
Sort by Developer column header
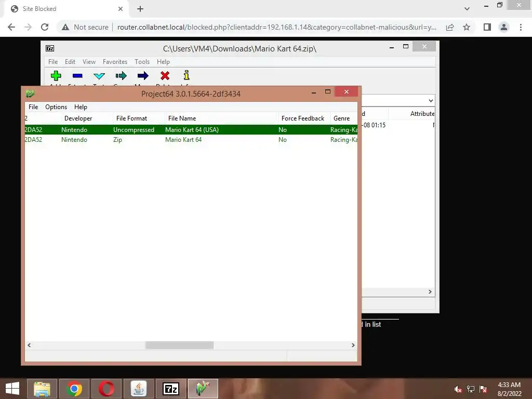point(86,118)
